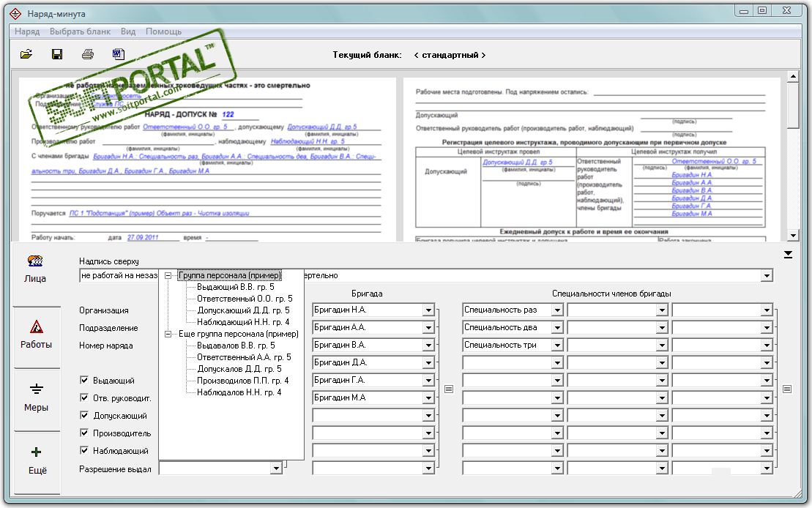Click list icon beside Бригада column
The width and height of the screenshot is (812, 508).
pos(449,389)
